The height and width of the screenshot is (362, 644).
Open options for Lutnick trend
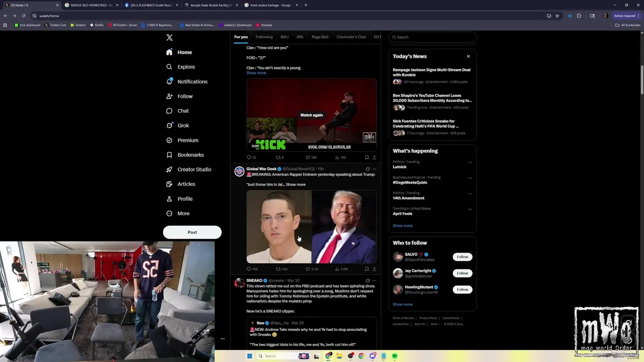tap(470, 162)
